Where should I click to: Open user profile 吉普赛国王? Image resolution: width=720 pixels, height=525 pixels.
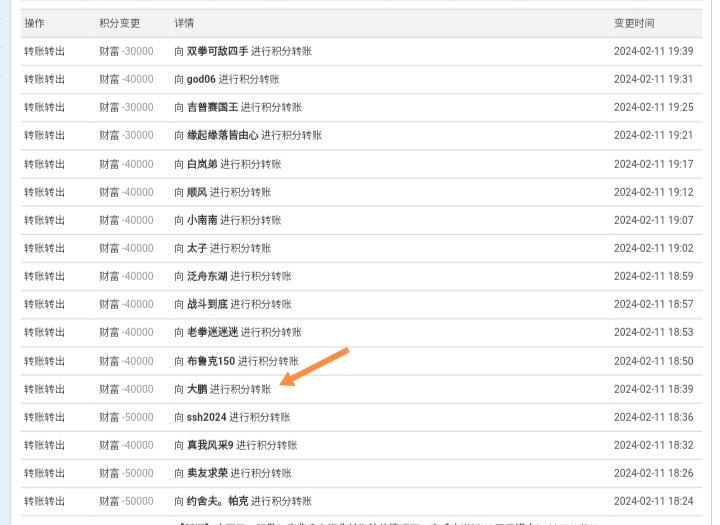pyautogui.click(x=213, y=107)
